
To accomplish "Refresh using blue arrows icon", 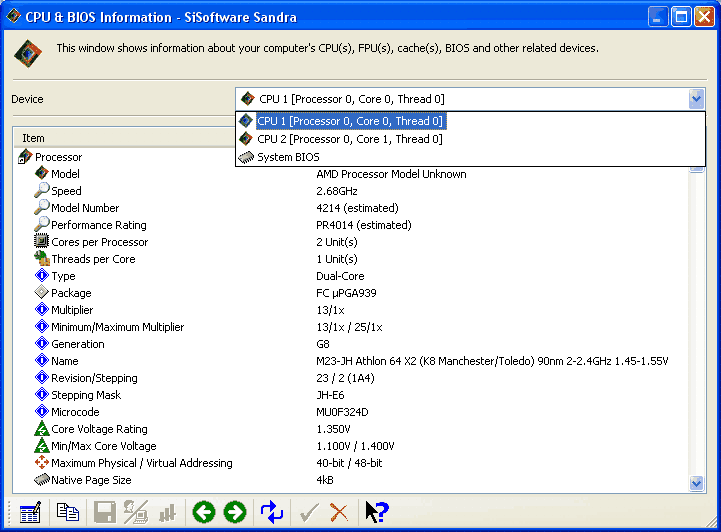I will point(272,512).
